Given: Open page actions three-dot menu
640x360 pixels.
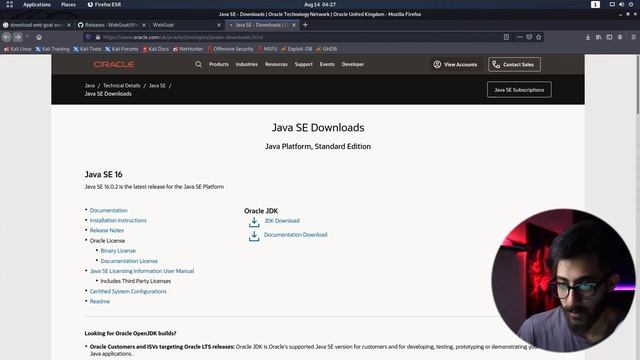Looking at the screenshot, I should [x=519, y=37].
